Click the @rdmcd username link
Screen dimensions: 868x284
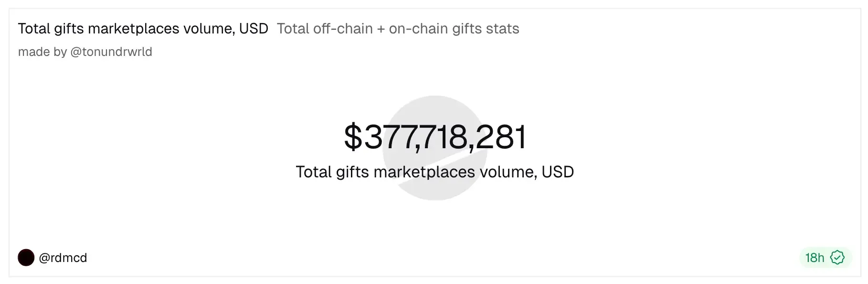coord(64,258)
